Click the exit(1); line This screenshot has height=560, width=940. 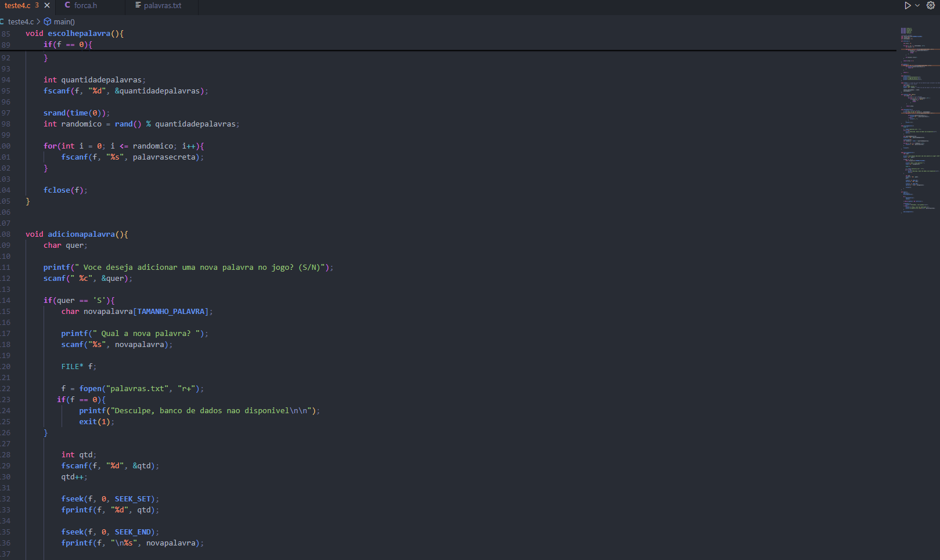(x=97, y=422)
